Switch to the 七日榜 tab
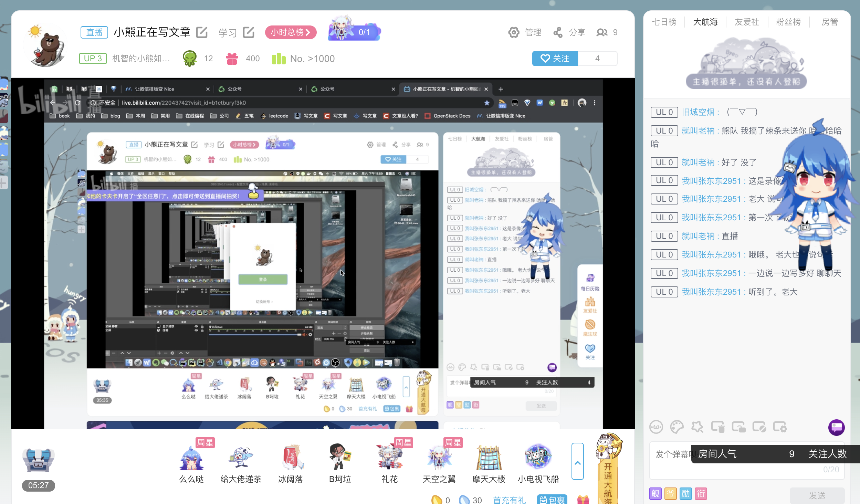The image size is (860, 504). 664,22
